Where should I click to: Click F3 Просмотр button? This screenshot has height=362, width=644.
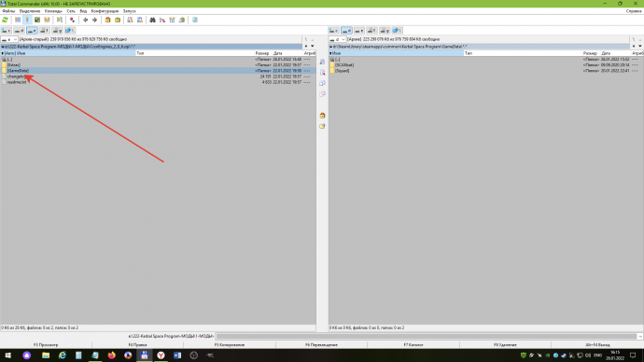(x=46, y=345)
